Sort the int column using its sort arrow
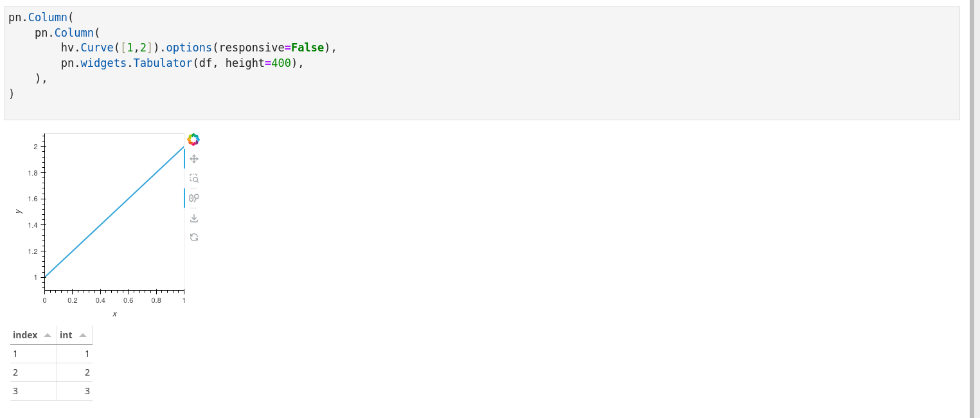Viewport: 980px width, 418px height. pos(82,334)
